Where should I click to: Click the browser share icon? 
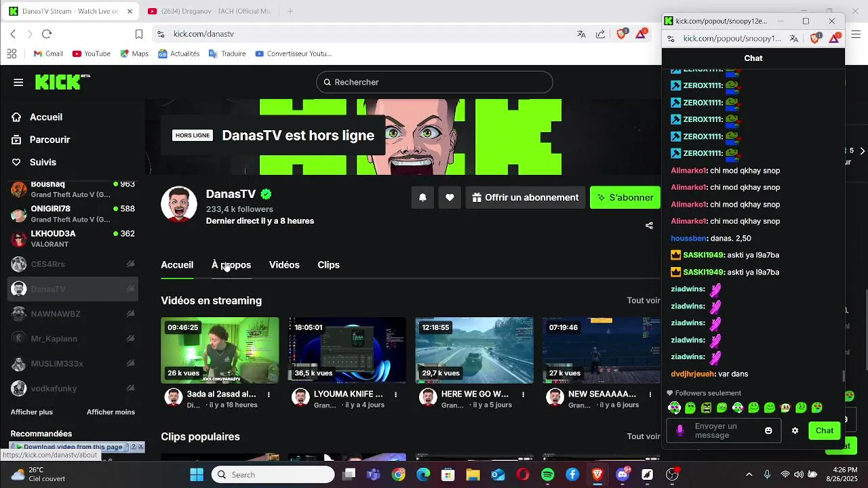coord(600,34)
